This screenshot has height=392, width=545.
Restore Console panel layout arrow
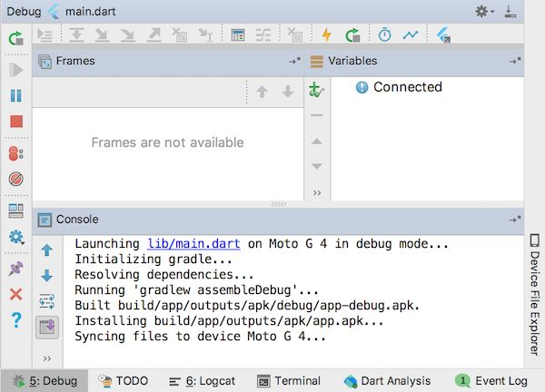(x=515, y=220)
